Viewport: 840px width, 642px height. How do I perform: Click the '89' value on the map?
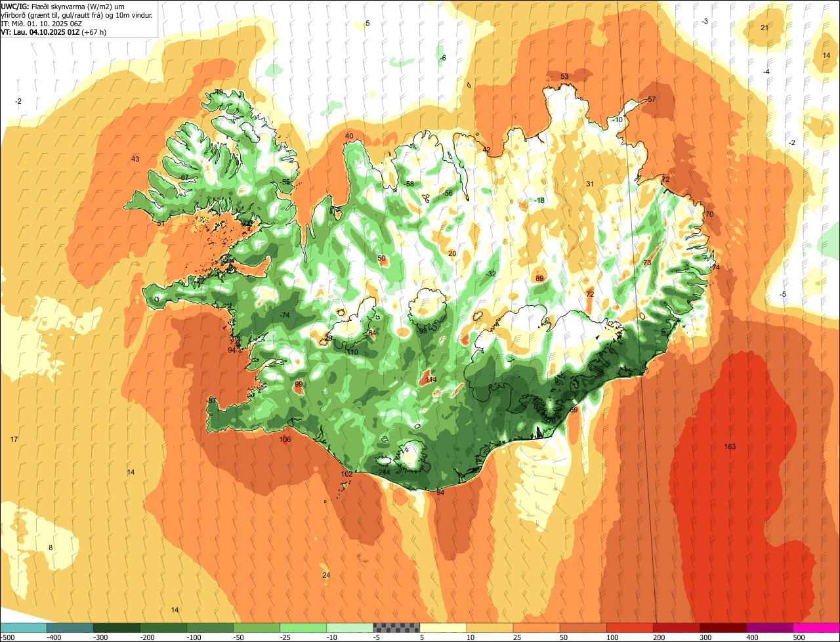coord(539,279)
